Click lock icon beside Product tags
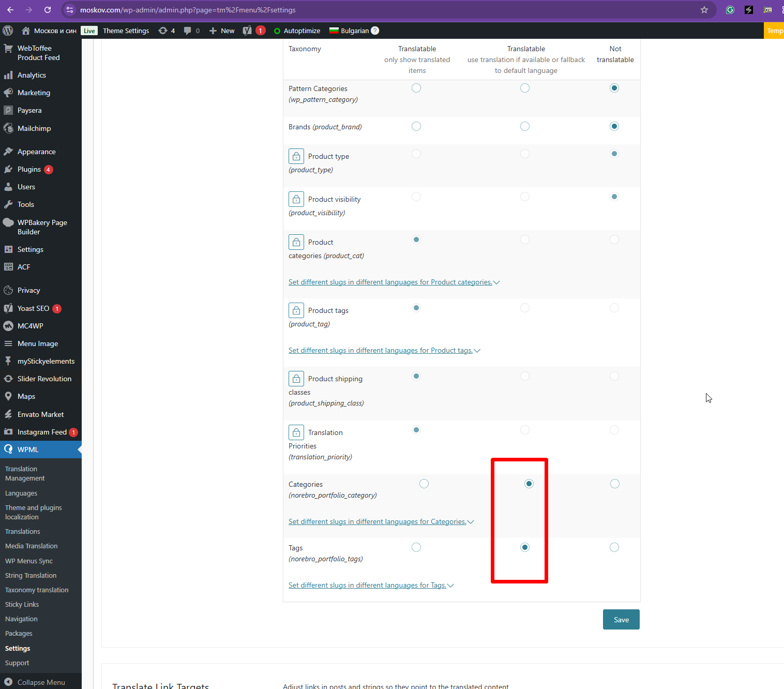 click(x=296, y=310)
